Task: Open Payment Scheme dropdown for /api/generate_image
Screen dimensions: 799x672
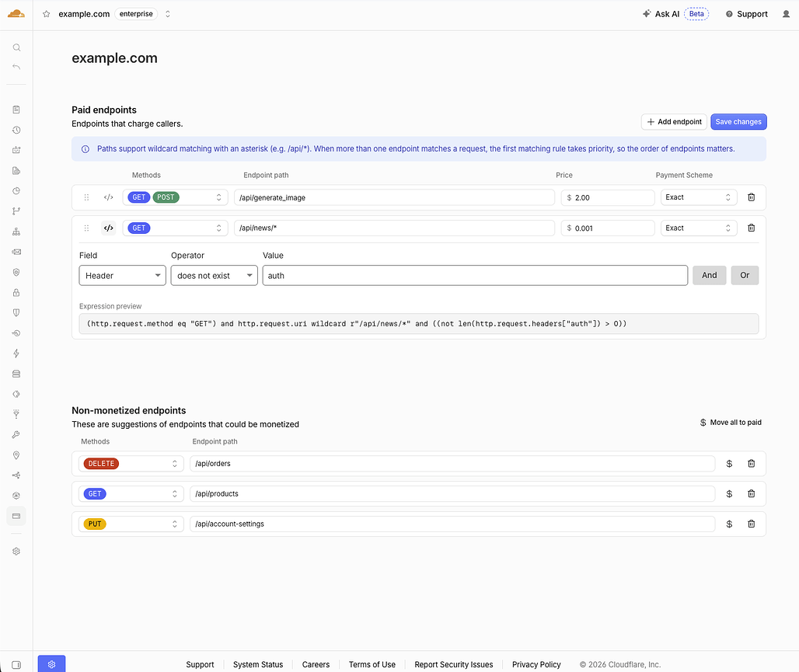Action: click(698, 197)
